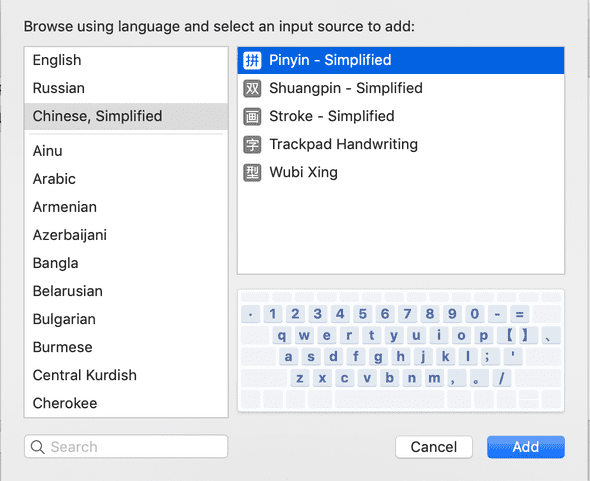
Task: Click the Stroke - Simplified icon
Action: click(252, 116)
